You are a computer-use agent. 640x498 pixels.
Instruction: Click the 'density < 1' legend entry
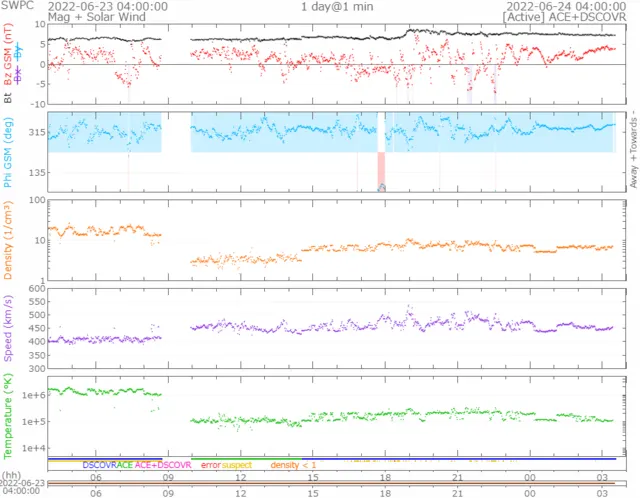pos(293,466)
